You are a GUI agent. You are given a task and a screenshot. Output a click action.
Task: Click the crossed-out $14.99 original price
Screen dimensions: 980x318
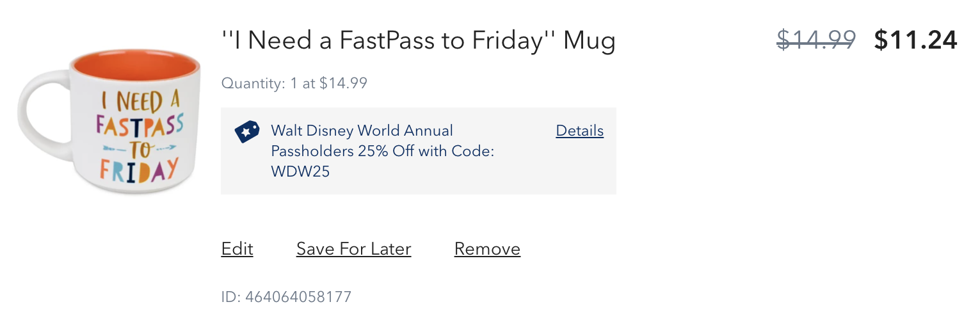(816, 40)
